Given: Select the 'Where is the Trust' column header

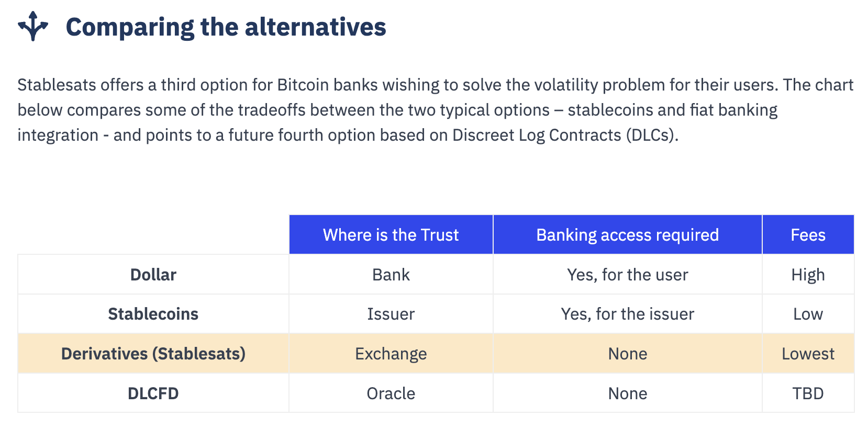Looking at the screenshot, I should point(391,235).
